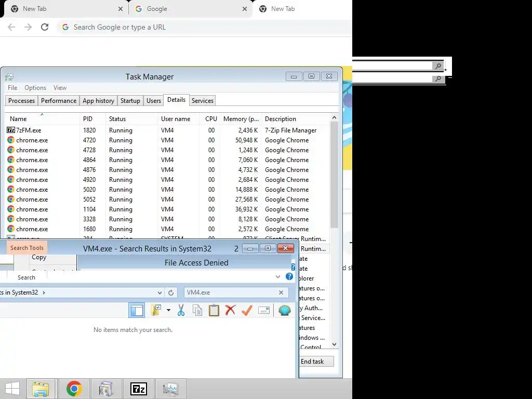The image size is (532, 399).
Task: Click the Copy entry in the ribbon
Action: pyautogui.click(x=39, y=257)
